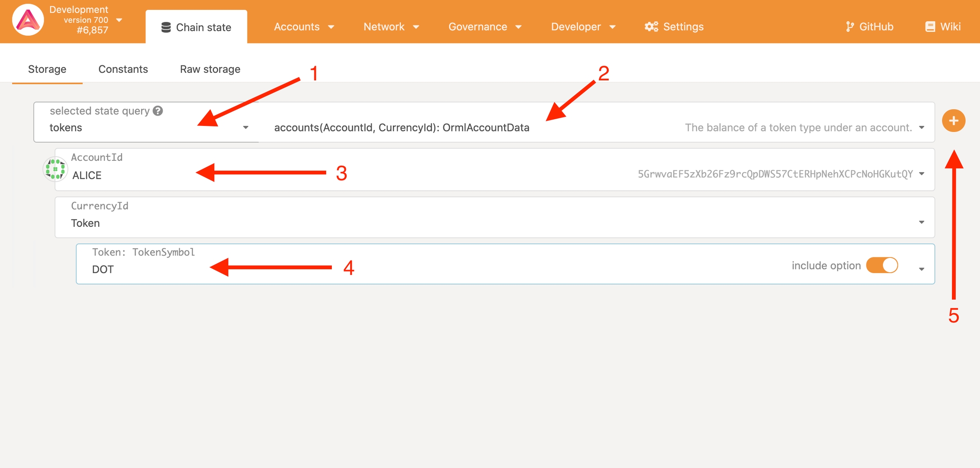The width and height of the screenshot is (980, 468).
Task: Click the orange plus add-query button
Action: [953, 121]
